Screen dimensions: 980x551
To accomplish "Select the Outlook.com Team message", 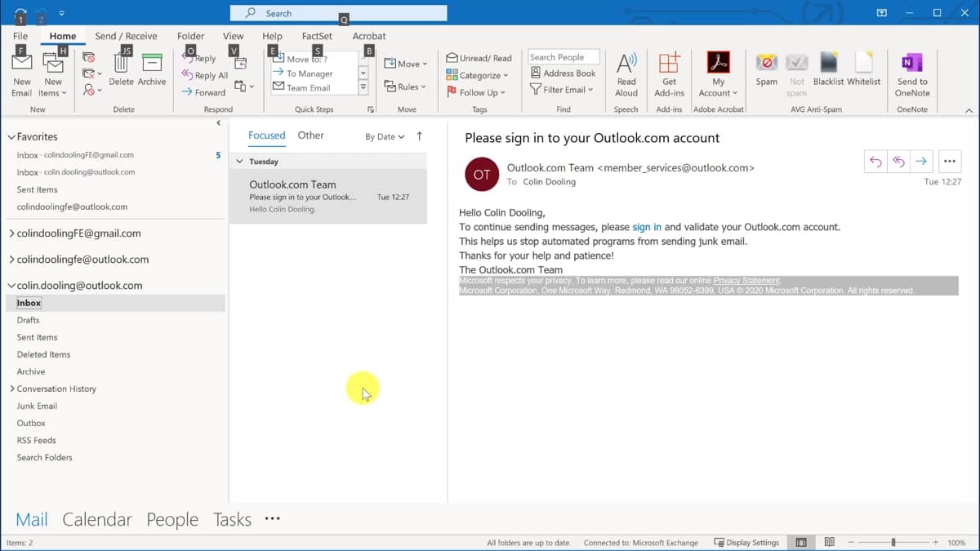I will point(328,197).
